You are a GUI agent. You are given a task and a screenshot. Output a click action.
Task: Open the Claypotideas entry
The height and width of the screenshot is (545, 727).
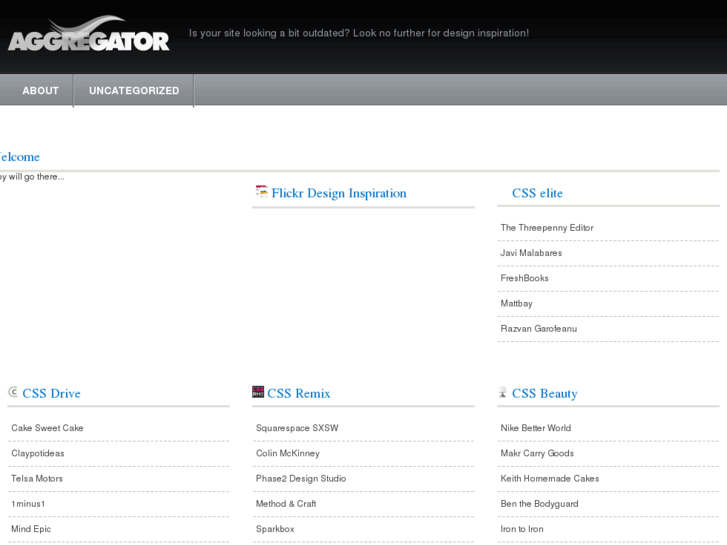pos(38,453)
